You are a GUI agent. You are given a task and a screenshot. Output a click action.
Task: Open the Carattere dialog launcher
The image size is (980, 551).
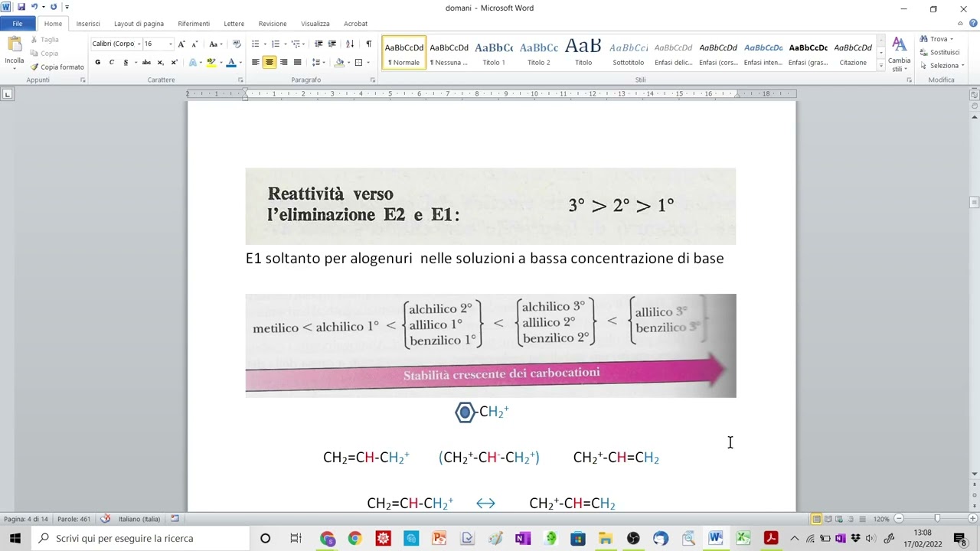pyautogui.click(x=240, y=80)
